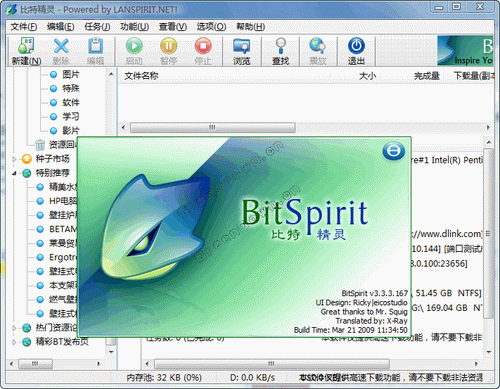The width and height of the screenshot is (500, 389).
Task: Open the 浏览 browse folder icon
Action: pyautogui.click(x=242, y=46)
